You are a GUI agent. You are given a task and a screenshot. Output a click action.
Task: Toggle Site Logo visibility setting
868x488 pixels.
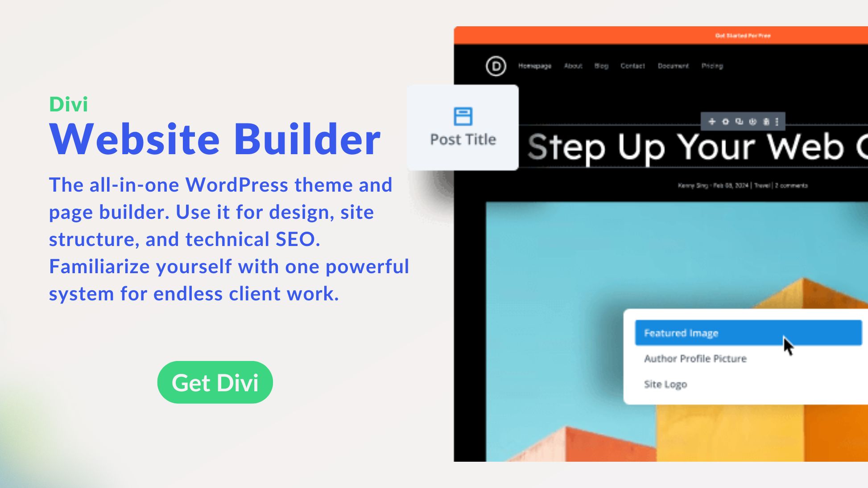coord(665,384)
